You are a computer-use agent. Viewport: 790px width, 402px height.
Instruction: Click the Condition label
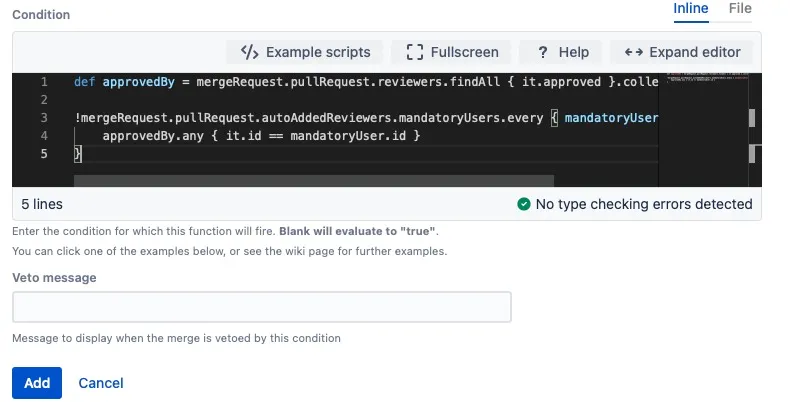(x=41, y=15)
